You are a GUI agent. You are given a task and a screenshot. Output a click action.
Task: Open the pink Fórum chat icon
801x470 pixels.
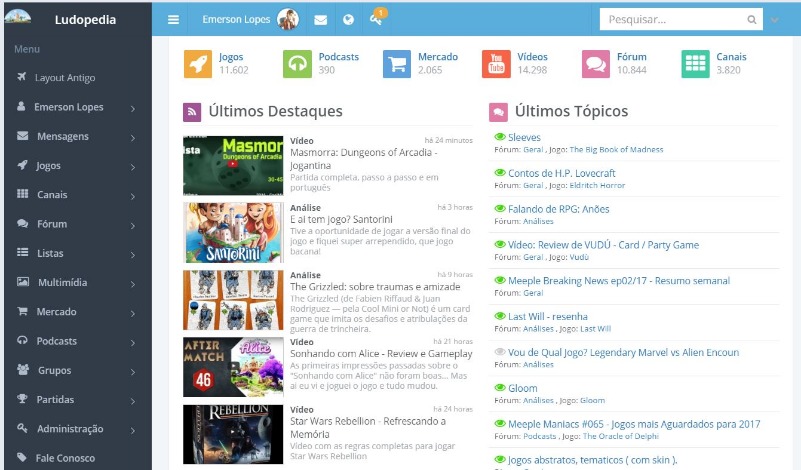point(596,64)
